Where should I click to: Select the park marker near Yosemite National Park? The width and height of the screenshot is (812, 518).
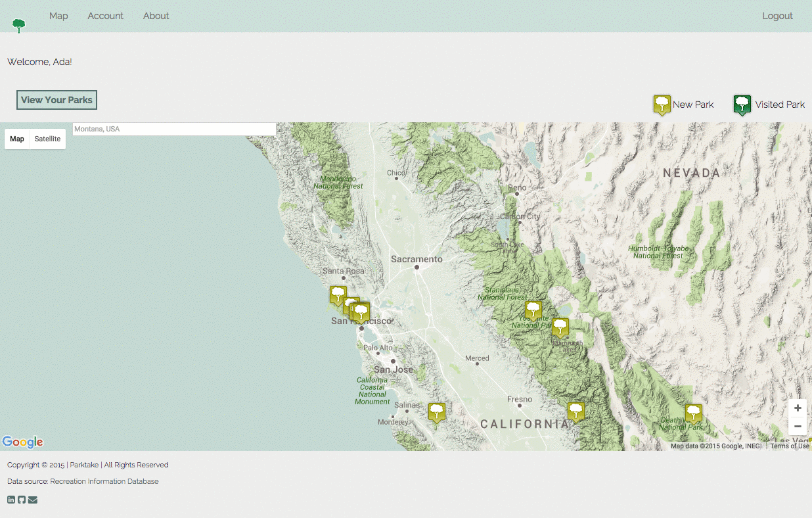[x=534, y=310]
